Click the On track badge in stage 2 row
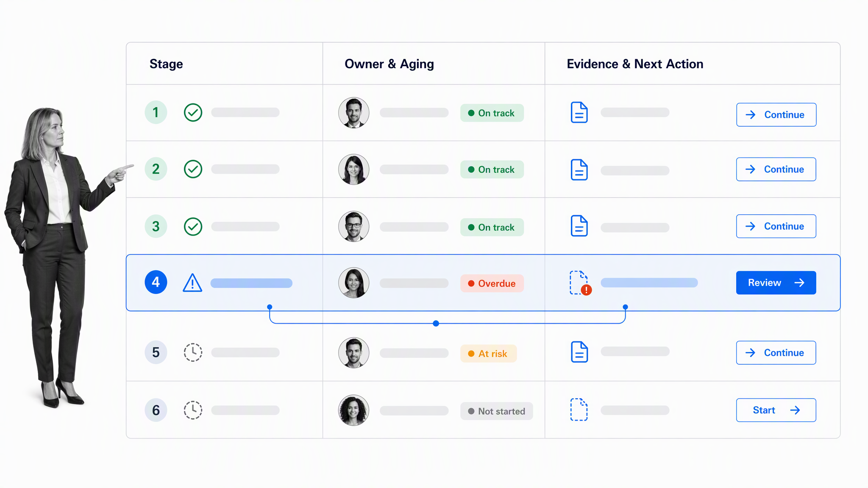This screenshot has height=488, width=868. pyautogui.click(x=492, y=169)
